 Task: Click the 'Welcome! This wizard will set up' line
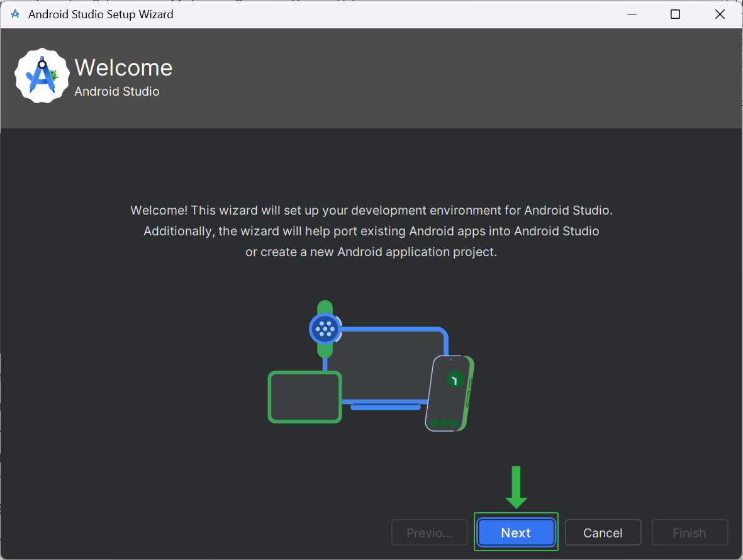point(371,210)
